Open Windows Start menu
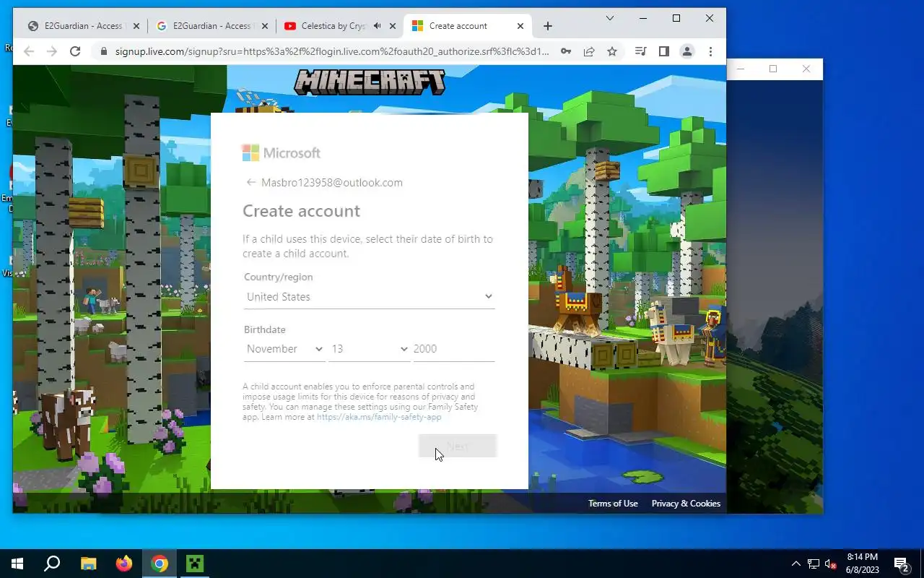Screen dimensions: 924x578 (17, 564)
